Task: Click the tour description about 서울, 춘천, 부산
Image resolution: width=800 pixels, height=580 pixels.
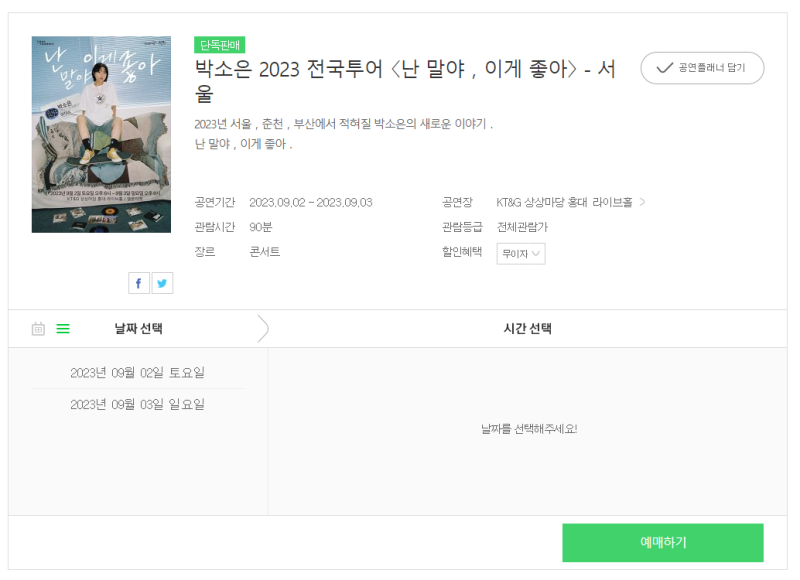Action: (343, 124)
